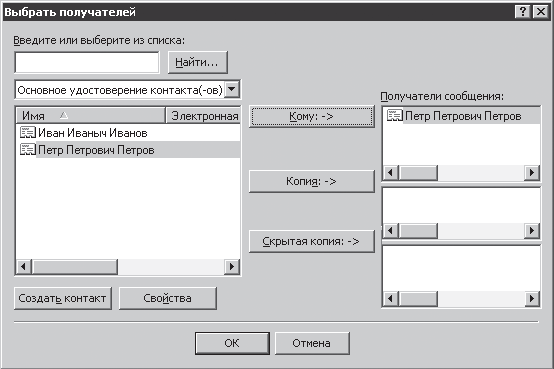The image size is (554, 369).
Task: Click left arrow of contact list scrollbar
Action: [24, 266]
